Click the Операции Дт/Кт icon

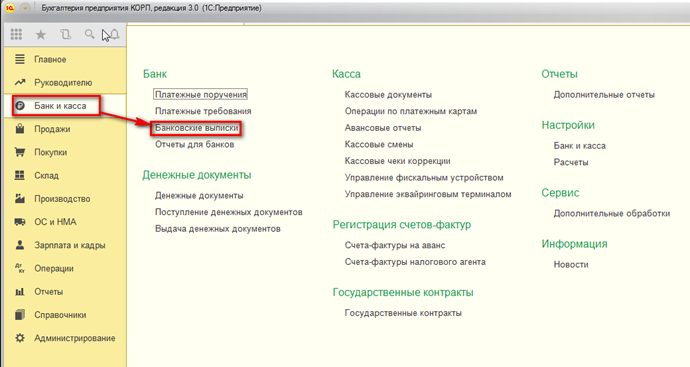coord(20,268)
